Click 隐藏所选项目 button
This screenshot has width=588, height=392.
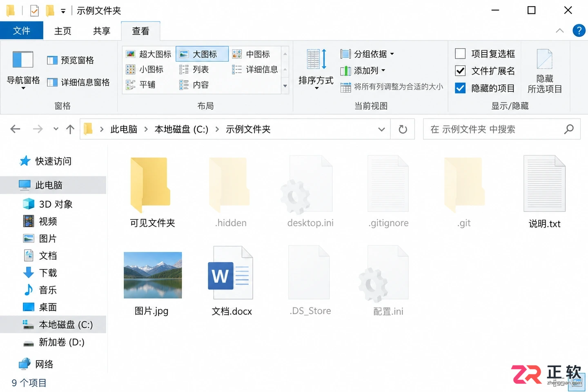tap(545, 71)
